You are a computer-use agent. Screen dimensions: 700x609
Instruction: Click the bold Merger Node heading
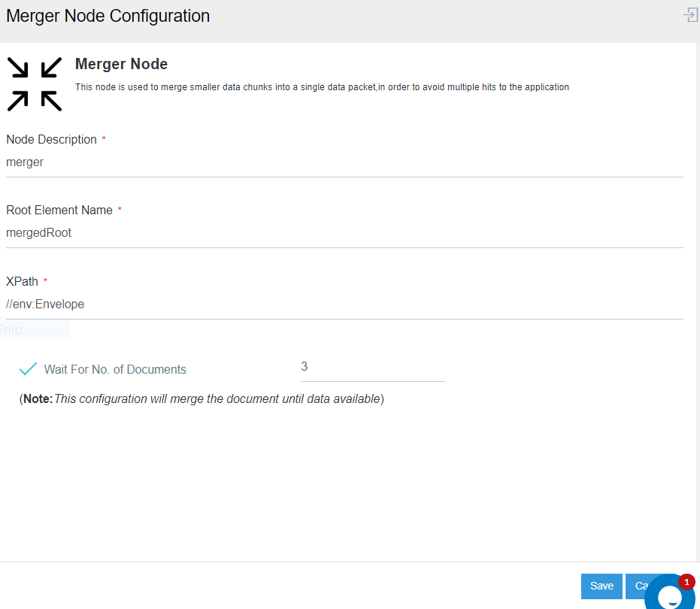coord(121,64)
